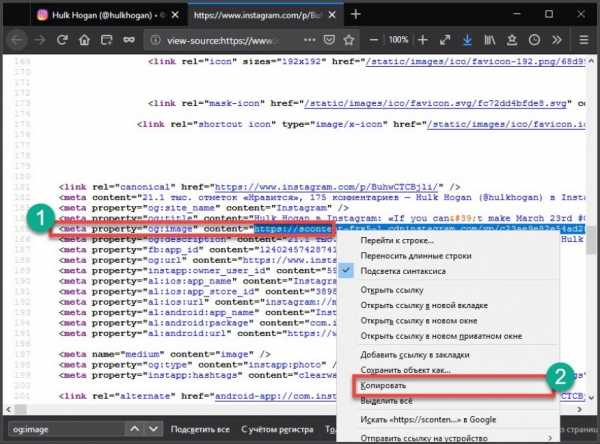Choose 'Открыть ссылку в новой вкладке'
This screenshot has width=600, height=444.
point(424,305)
